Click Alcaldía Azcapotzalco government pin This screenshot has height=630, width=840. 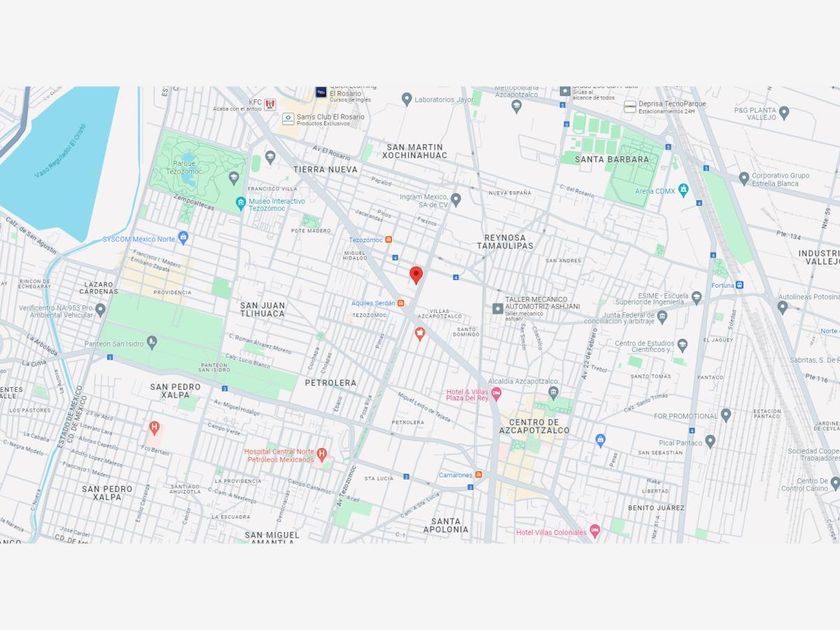pyautogui.click(x=554, y=394)
